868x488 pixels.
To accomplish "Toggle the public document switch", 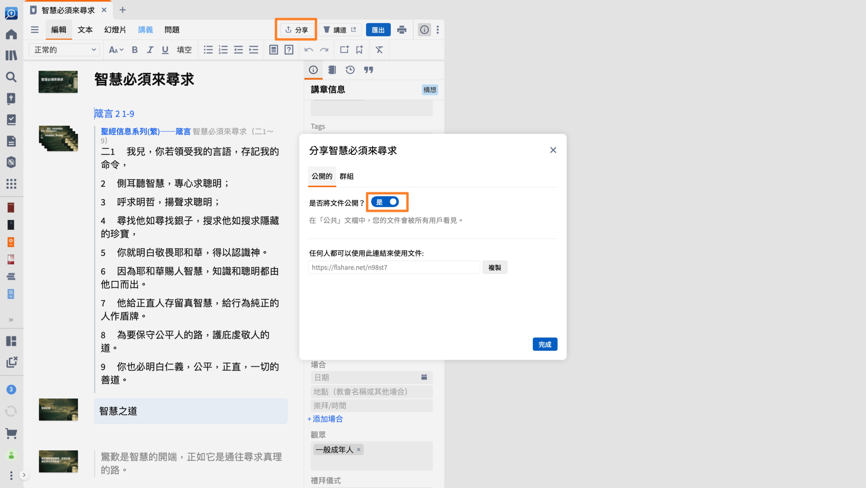I will [385, 202].
